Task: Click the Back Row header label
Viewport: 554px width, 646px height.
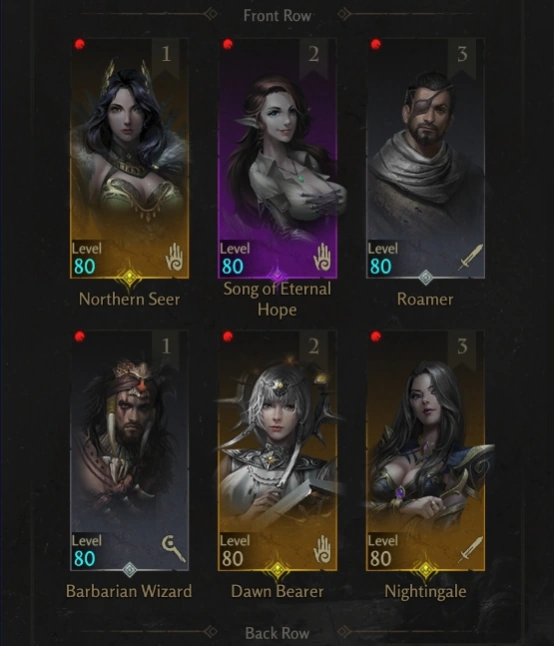Action: (x=277, y=633)
